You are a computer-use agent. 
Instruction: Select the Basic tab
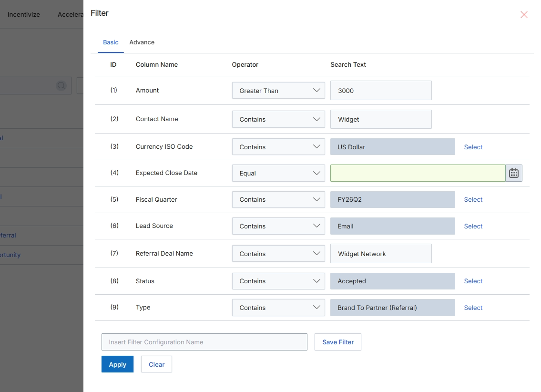click(x=111, y=42)
